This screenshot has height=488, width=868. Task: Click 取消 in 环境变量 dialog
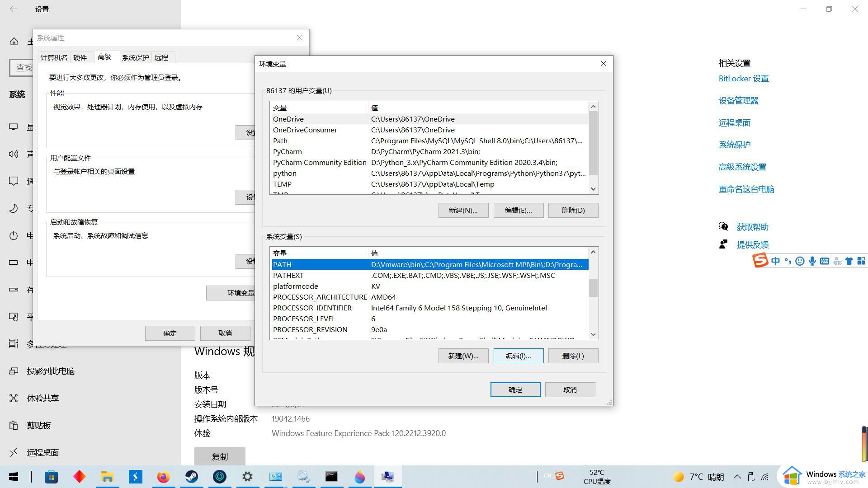pyautogui.click(x=570, y=389)
